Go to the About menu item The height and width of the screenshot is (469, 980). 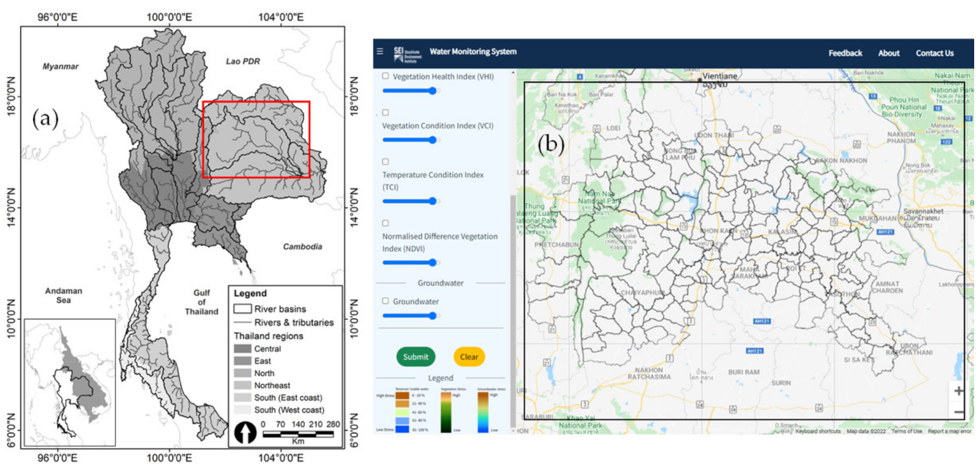coord(888,53)
